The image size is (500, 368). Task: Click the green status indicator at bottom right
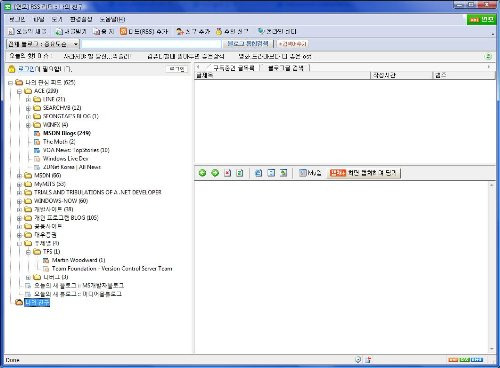click(465, 359)
